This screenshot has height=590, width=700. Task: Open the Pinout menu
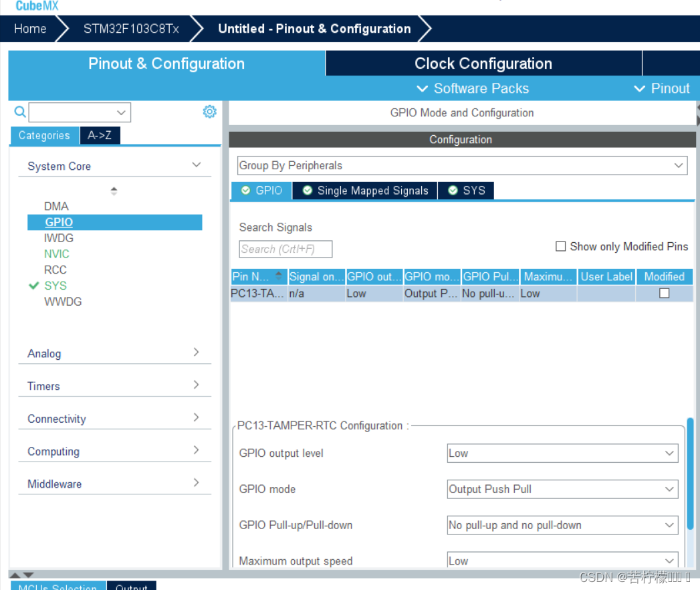click(x=663, y=88)
